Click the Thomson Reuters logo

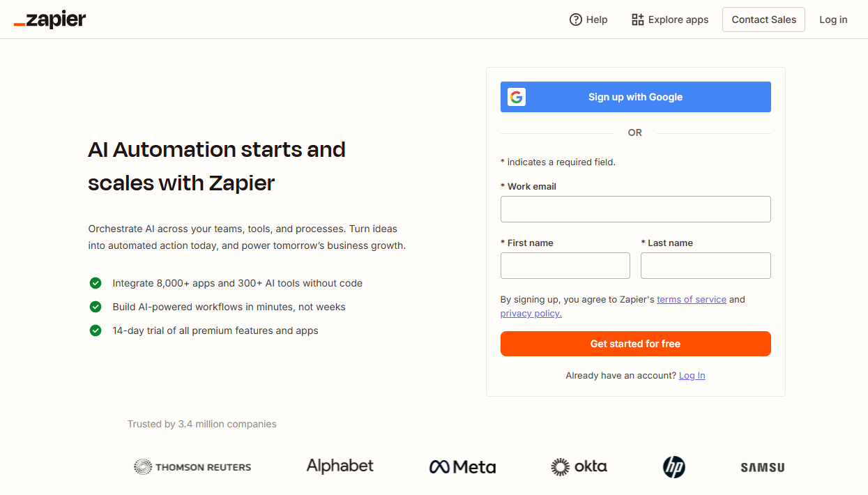[192, 466]
